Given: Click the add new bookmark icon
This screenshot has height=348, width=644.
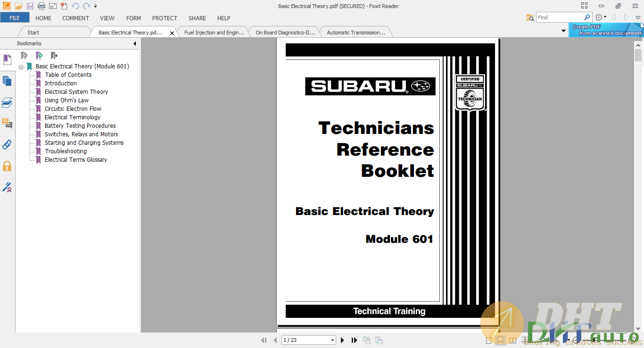Looking at the screenshot, I should [39, 56].
